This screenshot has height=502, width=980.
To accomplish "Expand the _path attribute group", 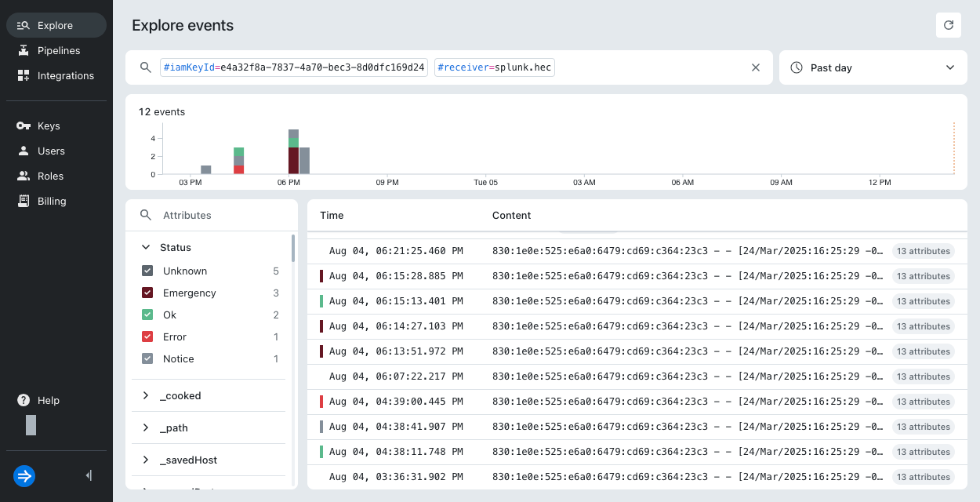I will (146, 427).
